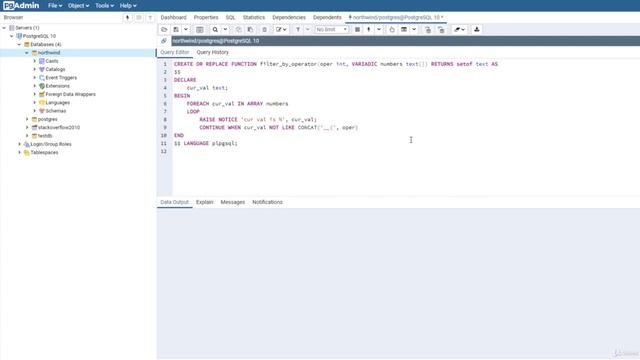Select the stackoverflow2010 database tree item

(59, 127)
